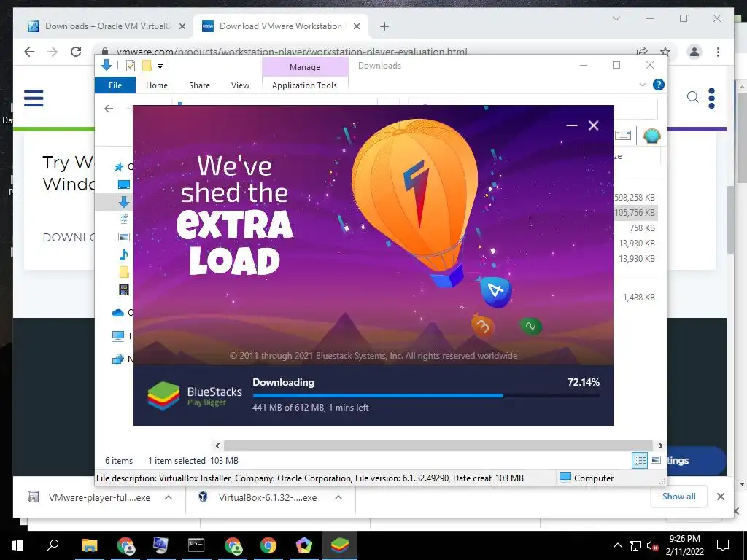Open the Home ribbon tab

(x=157, y=85)
